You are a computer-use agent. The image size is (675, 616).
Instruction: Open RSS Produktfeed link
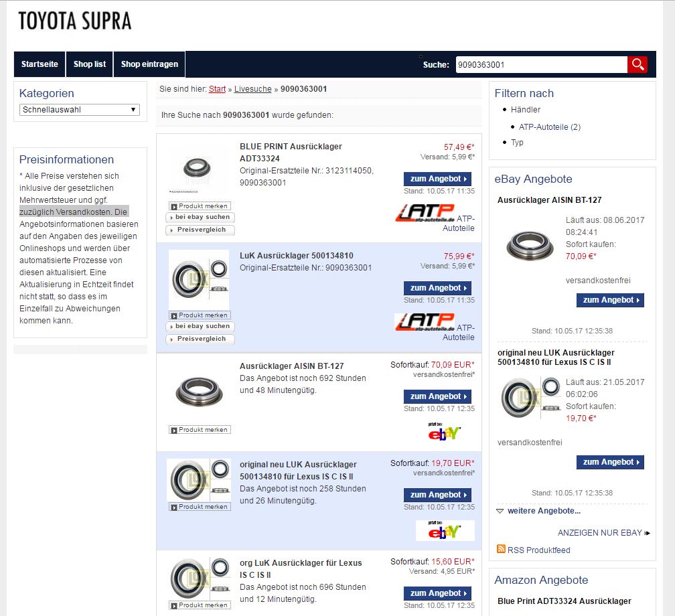click(x=538, y=550)
